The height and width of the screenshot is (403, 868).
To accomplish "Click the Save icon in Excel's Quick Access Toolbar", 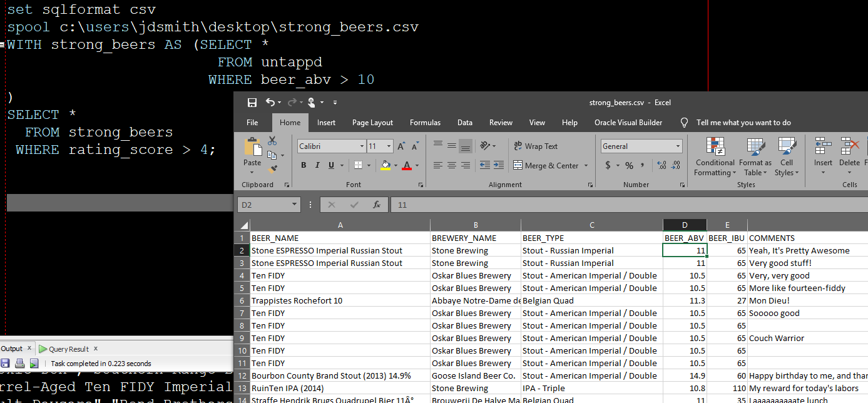I will [252, 103].
